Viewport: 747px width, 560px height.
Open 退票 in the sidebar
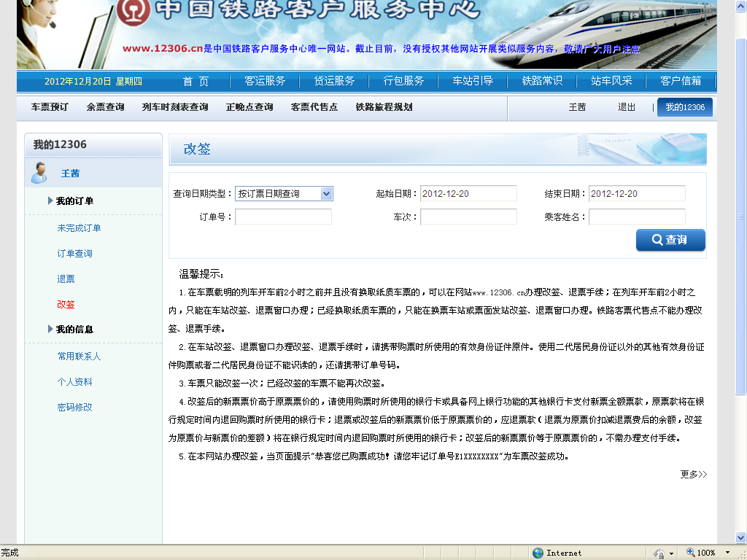pyautogui.click(x=66, y=279)
